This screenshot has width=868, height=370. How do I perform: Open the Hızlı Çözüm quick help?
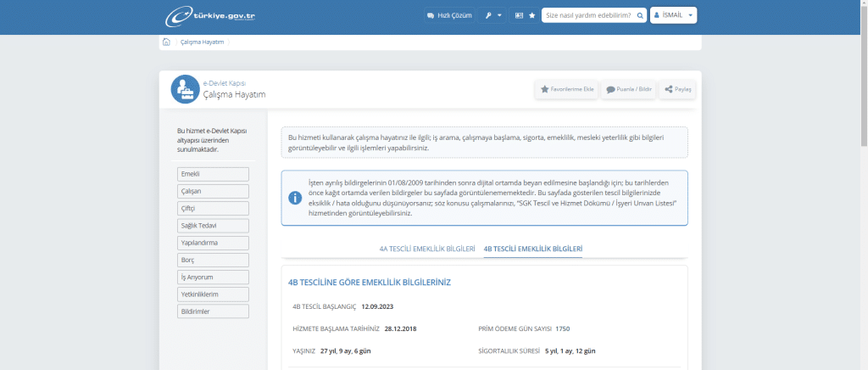click(448, 15)
